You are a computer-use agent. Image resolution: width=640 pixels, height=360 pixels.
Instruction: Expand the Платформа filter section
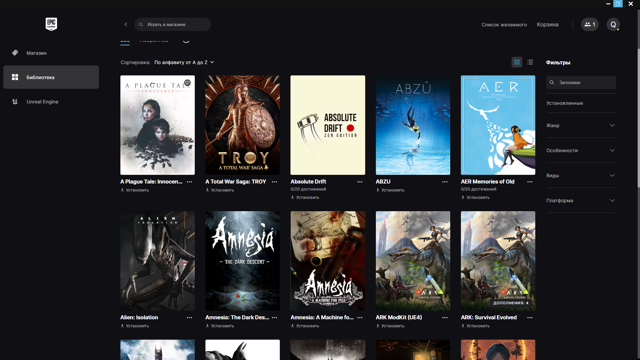tap(581, 200)
